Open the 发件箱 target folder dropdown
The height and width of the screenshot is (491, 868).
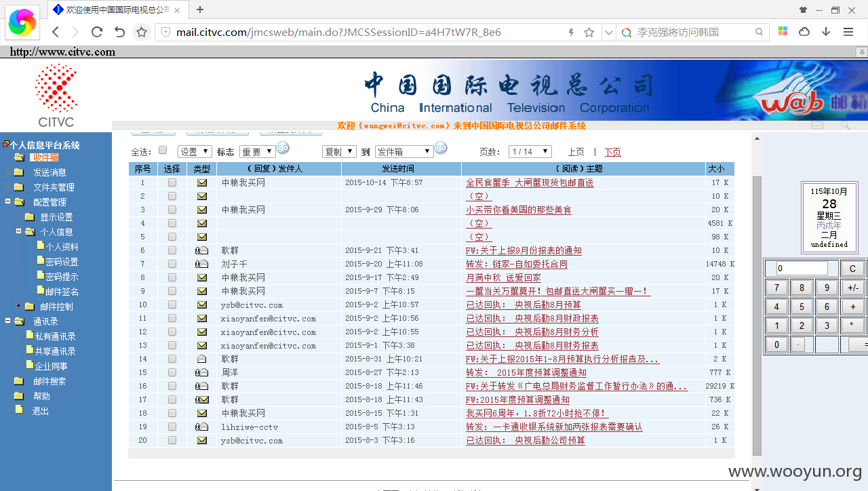[404, 152]
